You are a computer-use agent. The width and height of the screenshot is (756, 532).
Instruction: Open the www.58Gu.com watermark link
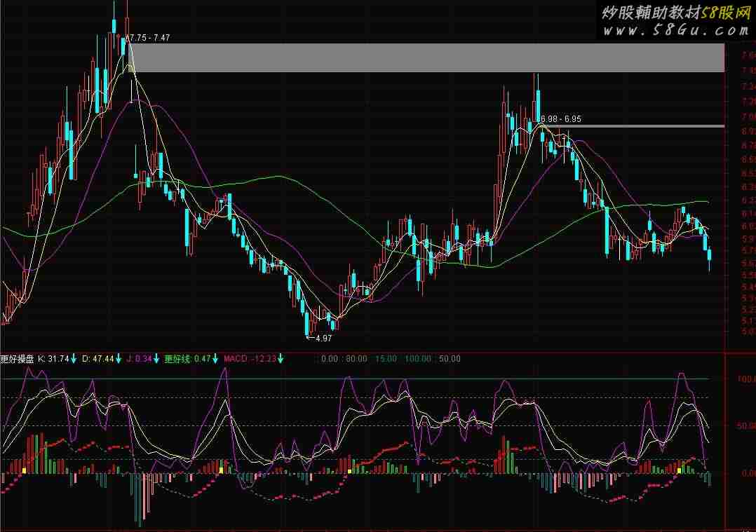point(674,30)
